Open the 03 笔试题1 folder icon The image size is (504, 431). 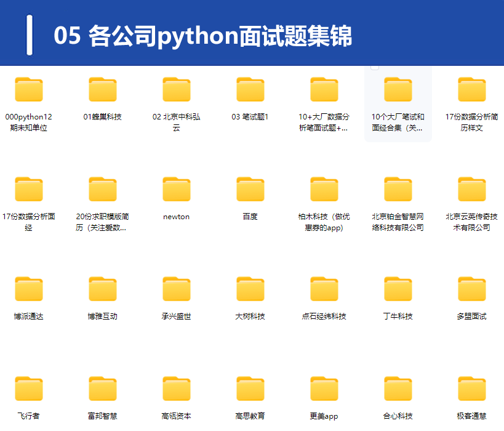point(250,89)
